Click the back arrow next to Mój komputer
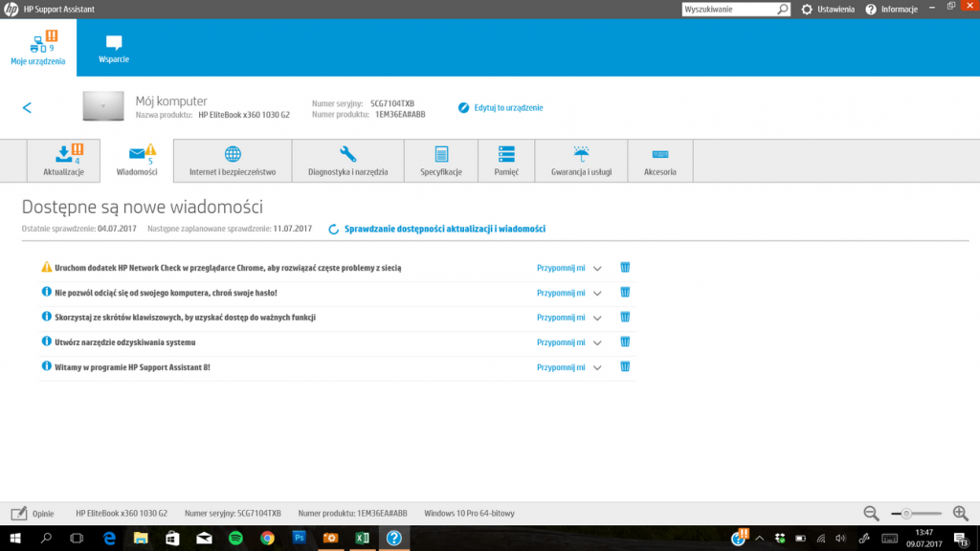 [x=27, y=108]
